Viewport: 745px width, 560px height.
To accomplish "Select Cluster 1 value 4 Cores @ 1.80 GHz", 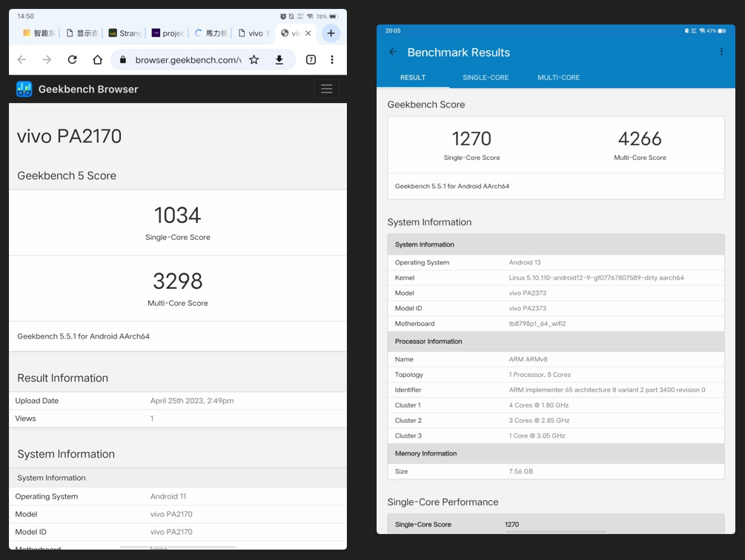I will (x=539, y=404).
